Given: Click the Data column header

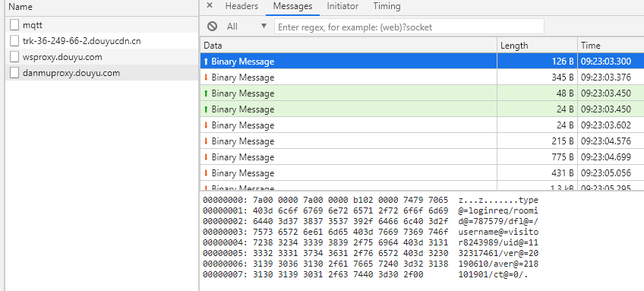Looking at the screenshot, I should click(x=349, y=46).
